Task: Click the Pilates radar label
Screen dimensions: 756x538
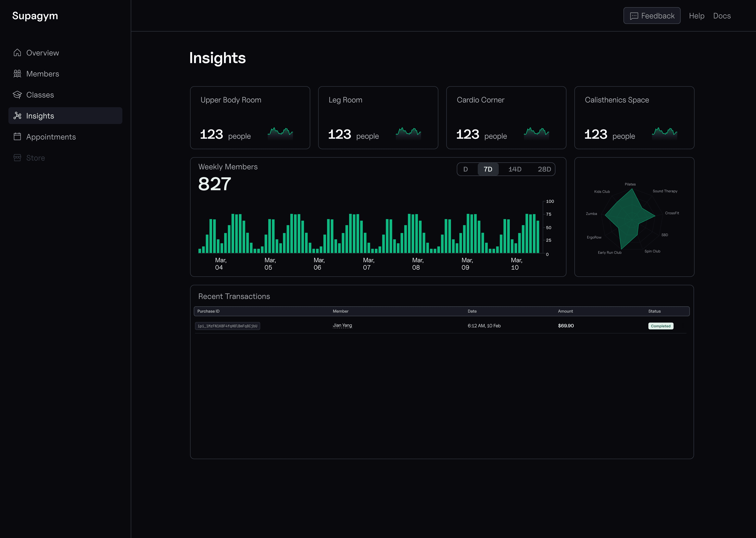Action: coord(630,184)
